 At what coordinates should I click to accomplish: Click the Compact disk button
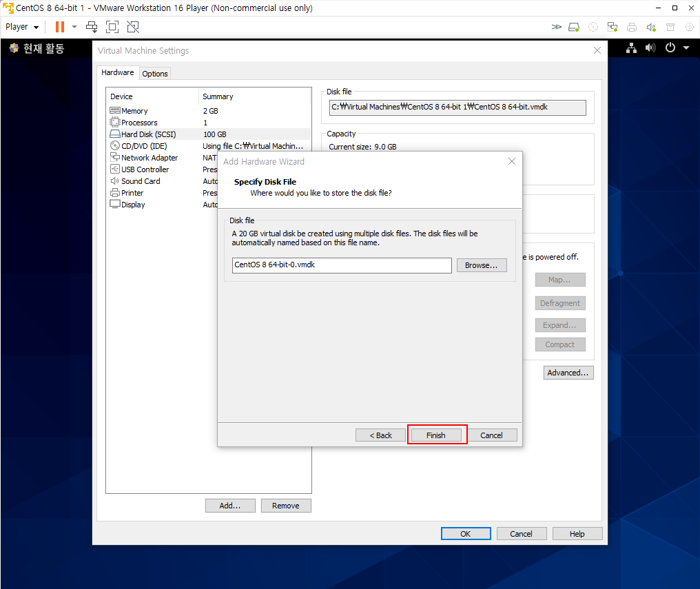[x=560, y=344]
